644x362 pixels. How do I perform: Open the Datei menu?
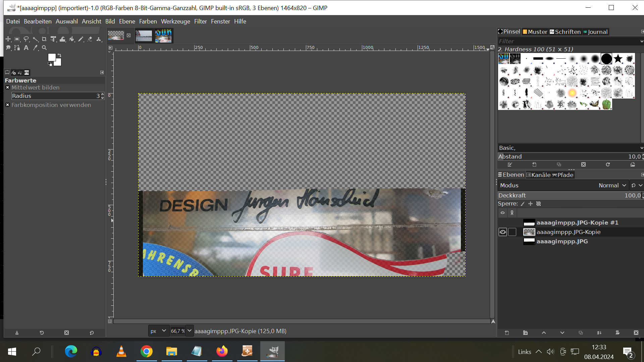(x=13, y=21)
